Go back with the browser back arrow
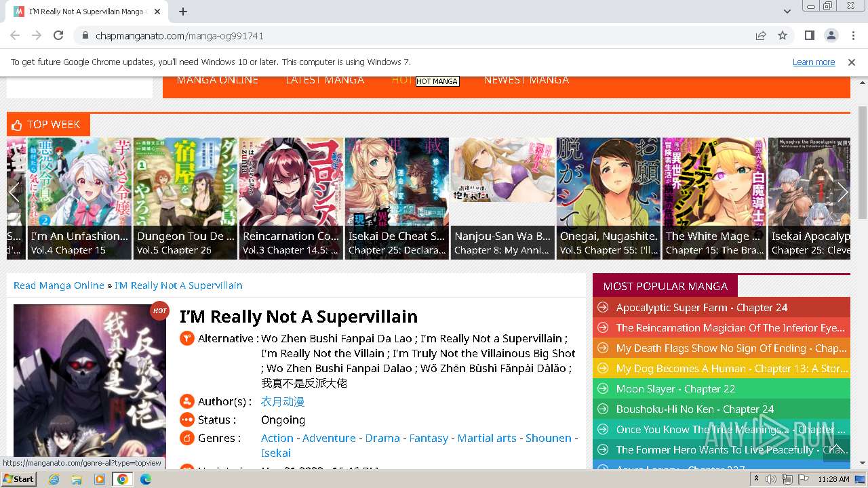The width and height of the screenshot is (868, 488). (x=15, y=35)
